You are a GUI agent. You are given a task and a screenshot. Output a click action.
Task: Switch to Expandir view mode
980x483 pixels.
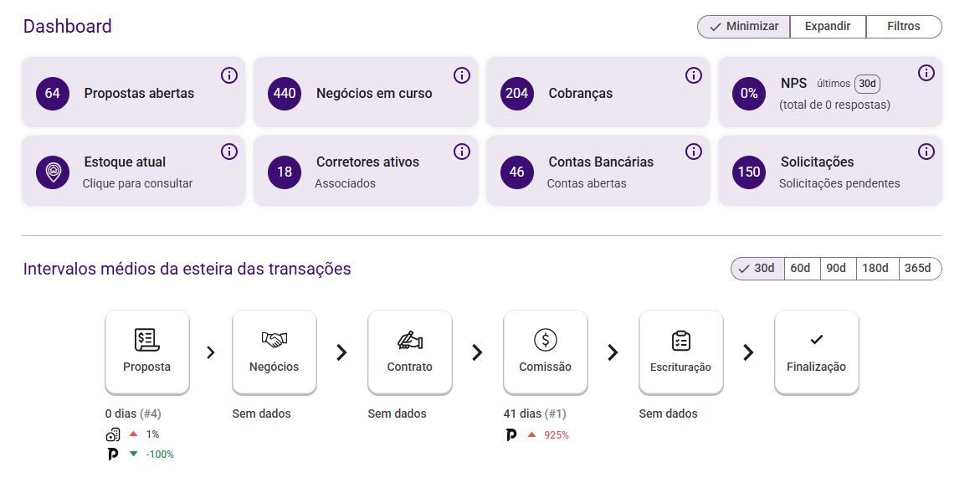point(828,27)
